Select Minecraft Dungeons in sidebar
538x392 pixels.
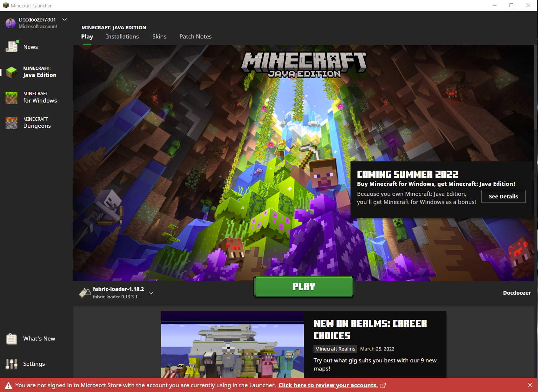(37, 123)
